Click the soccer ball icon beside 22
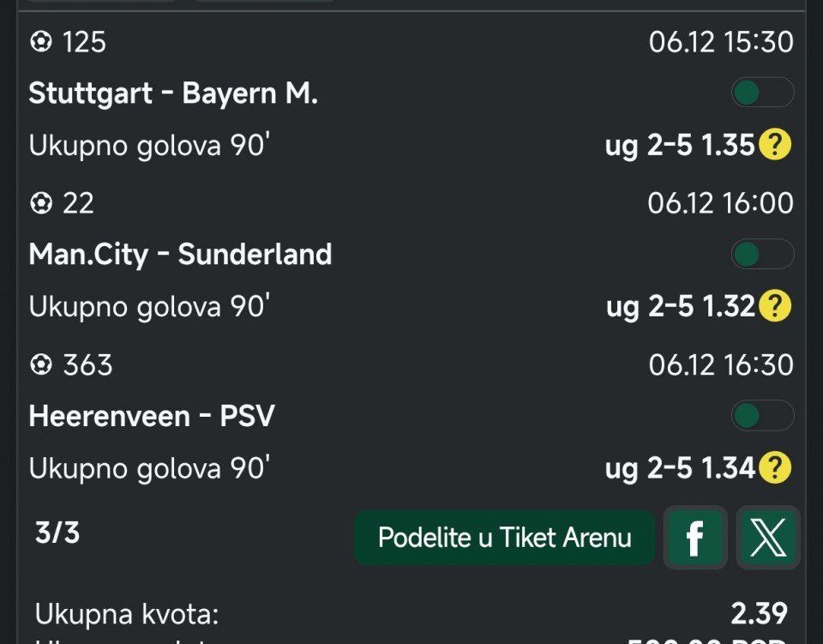 pyautogui.click(x=40, y=203)
